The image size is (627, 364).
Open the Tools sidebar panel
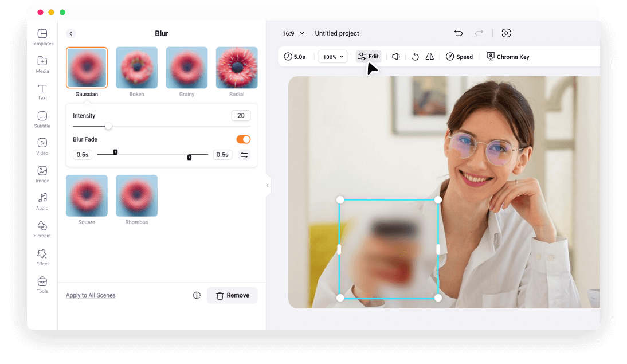tap(42, 285)
